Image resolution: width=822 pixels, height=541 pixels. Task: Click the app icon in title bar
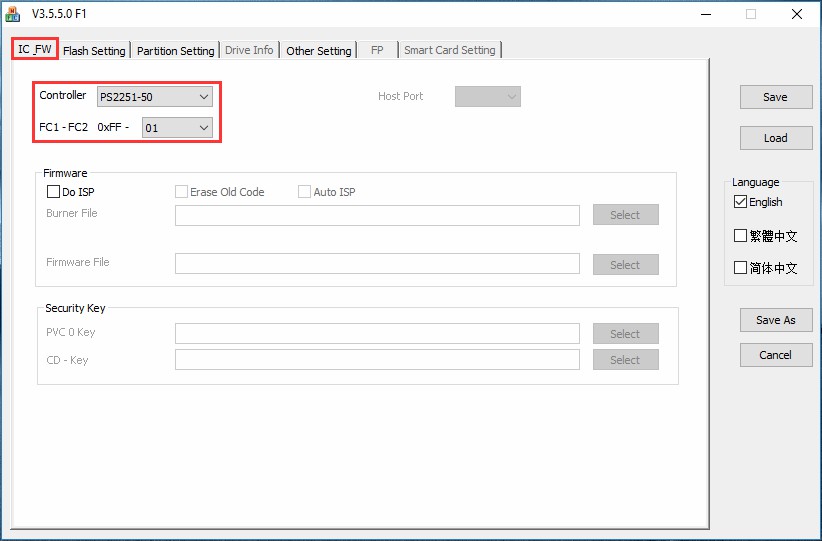pyautogui.click(x=12, y=14)
